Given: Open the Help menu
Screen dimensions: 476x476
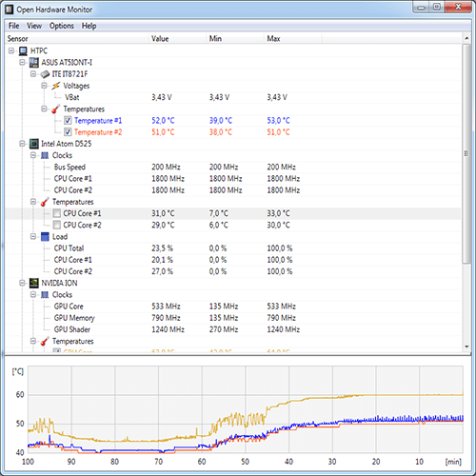Looking at the screenshot, I should pos(89,26).
